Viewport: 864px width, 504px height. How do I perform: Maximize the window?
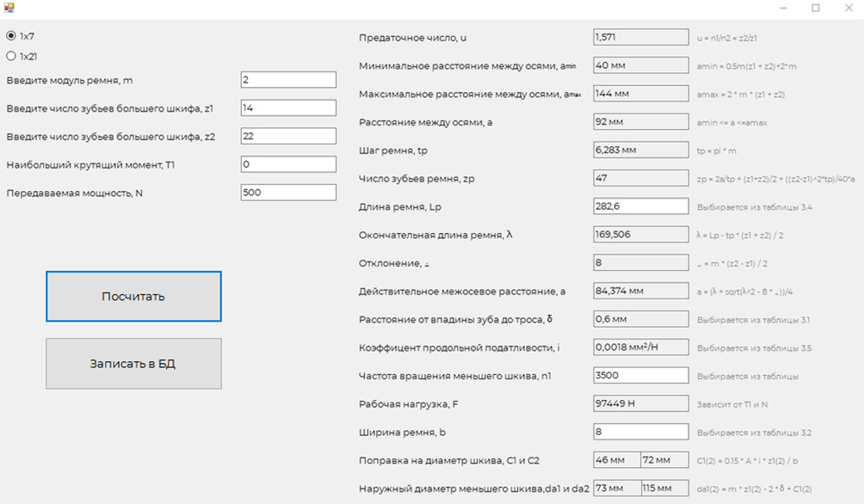[816, 9]
